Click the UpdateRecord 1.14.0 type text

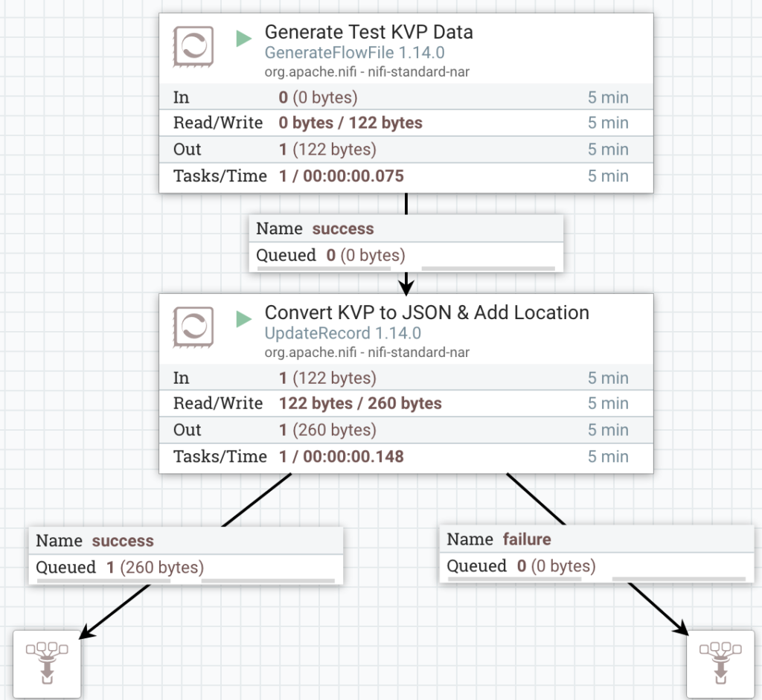pos(342,333)
